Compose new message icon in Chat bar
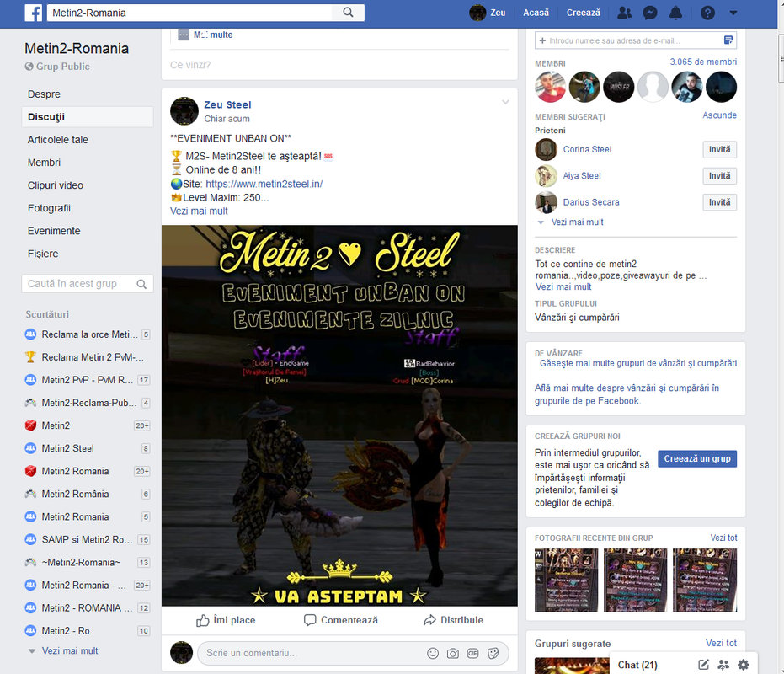 pos(703,665)
